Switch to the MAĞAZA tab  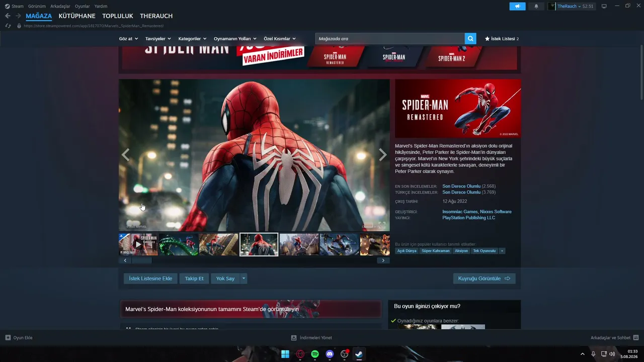(x=39, y=16)
